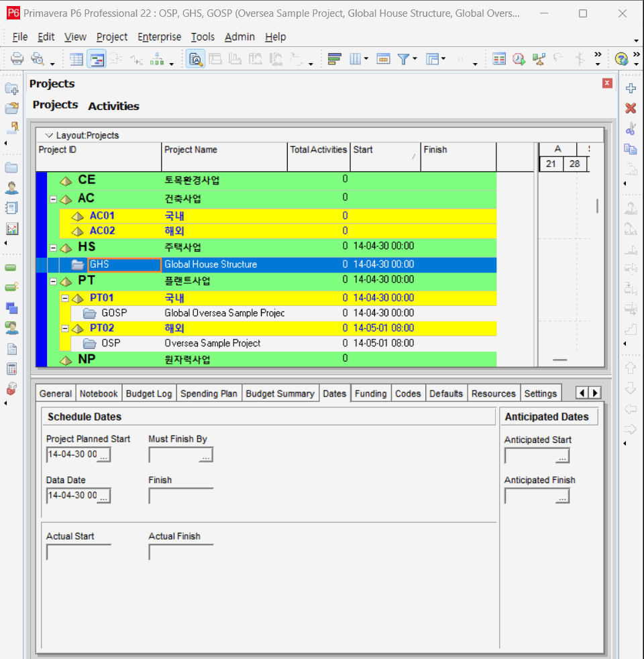Click the chart view hierarchy icon
The height and width of the screenshot is (659, 644).
(157, 59)
